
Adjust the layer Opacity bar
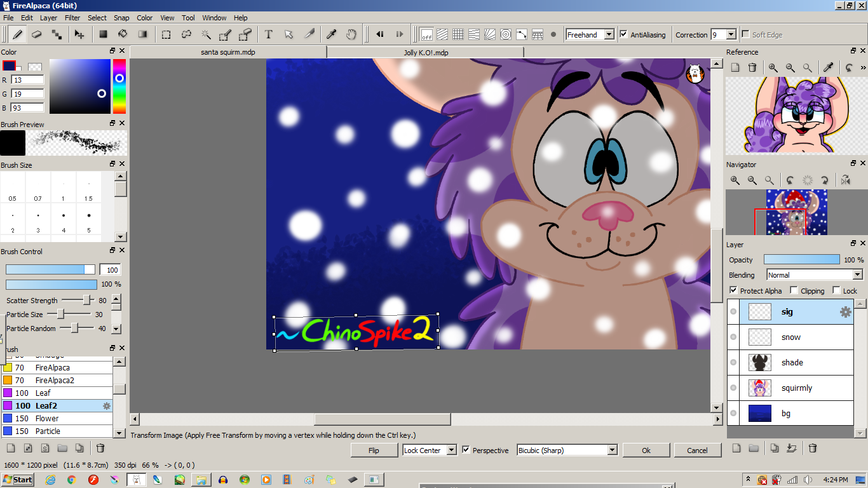point(801,260)
